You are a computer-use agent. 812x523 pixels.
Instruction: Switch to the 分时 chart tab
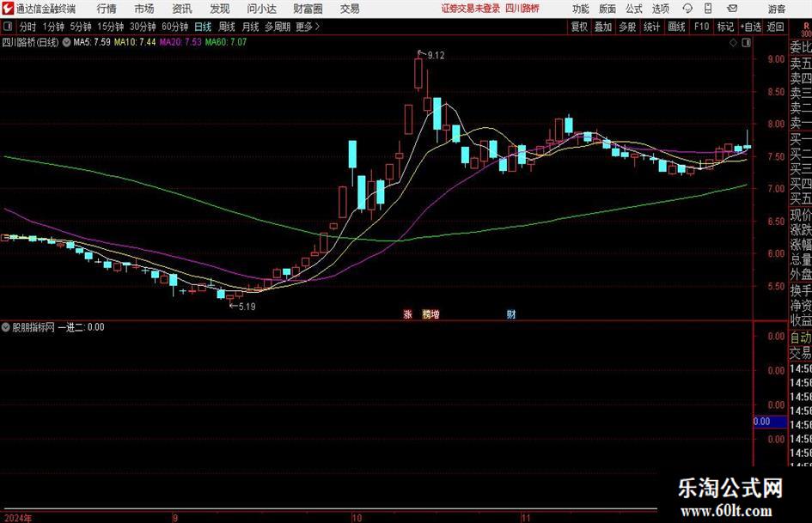click(x=27, y=27)
